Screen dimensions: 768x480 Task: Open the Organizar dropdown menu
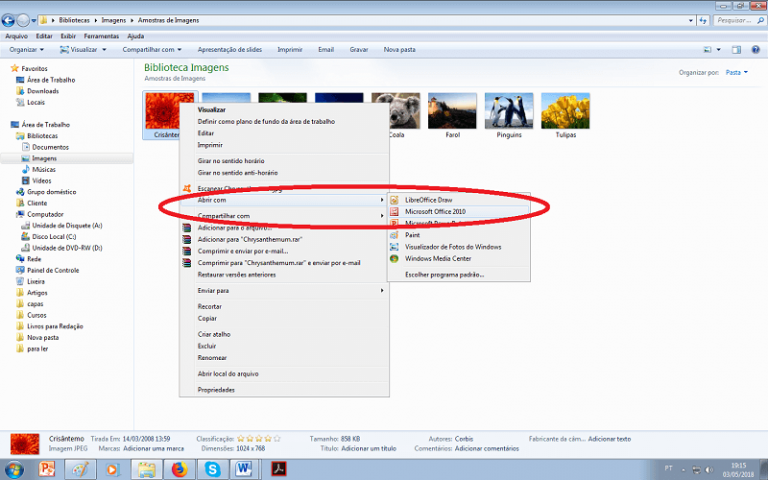26,49
